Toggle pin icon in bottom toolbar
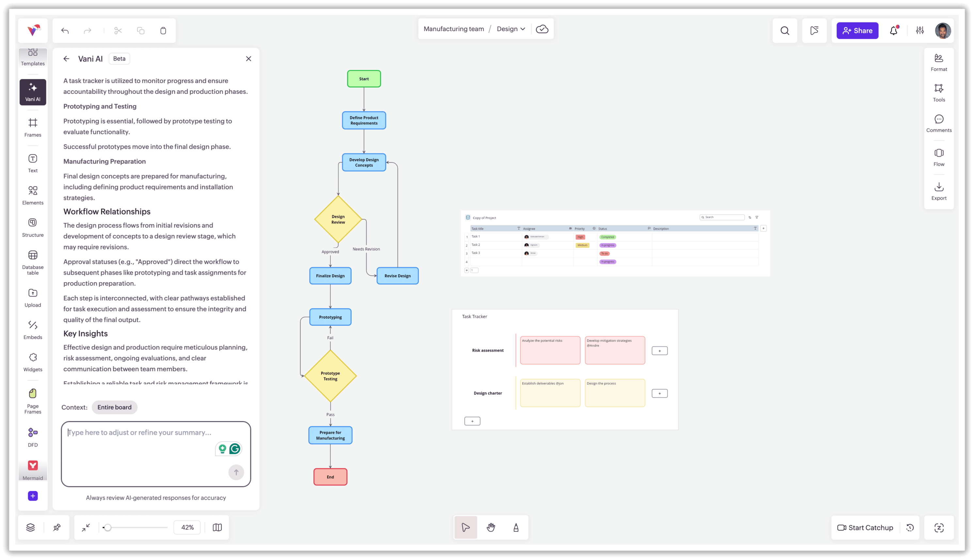 coord(57,527)
